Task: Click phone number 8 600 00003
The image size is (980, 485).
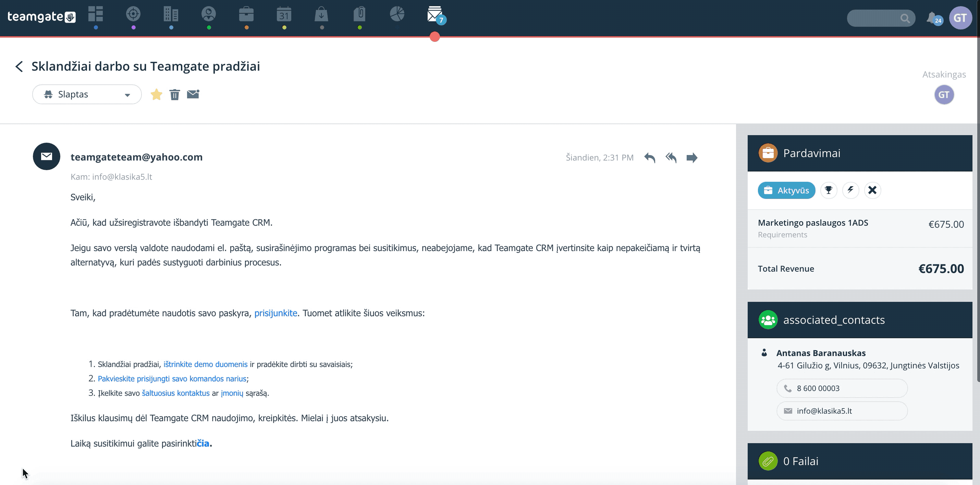Action: 842,388
